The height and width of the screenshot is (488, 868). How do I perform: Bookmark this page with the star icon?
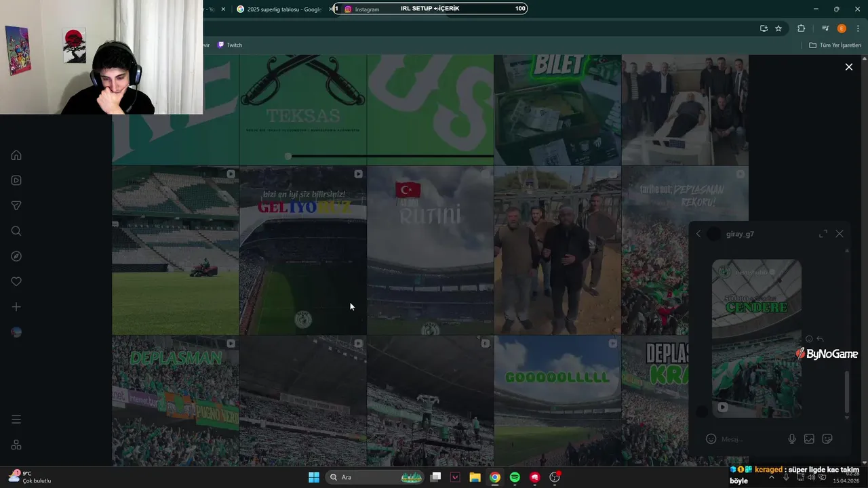tap(778, 28)
